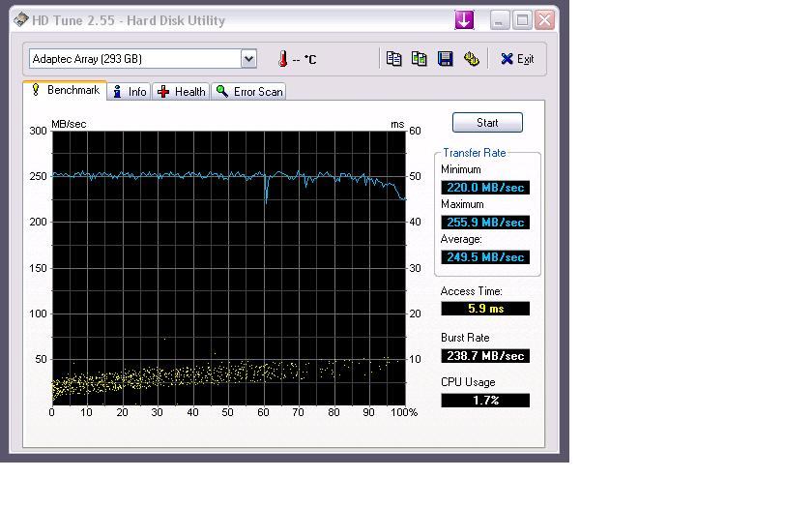
Task: Copy benchmark info to clipboard icon
Action: click(x=393, y=59)
